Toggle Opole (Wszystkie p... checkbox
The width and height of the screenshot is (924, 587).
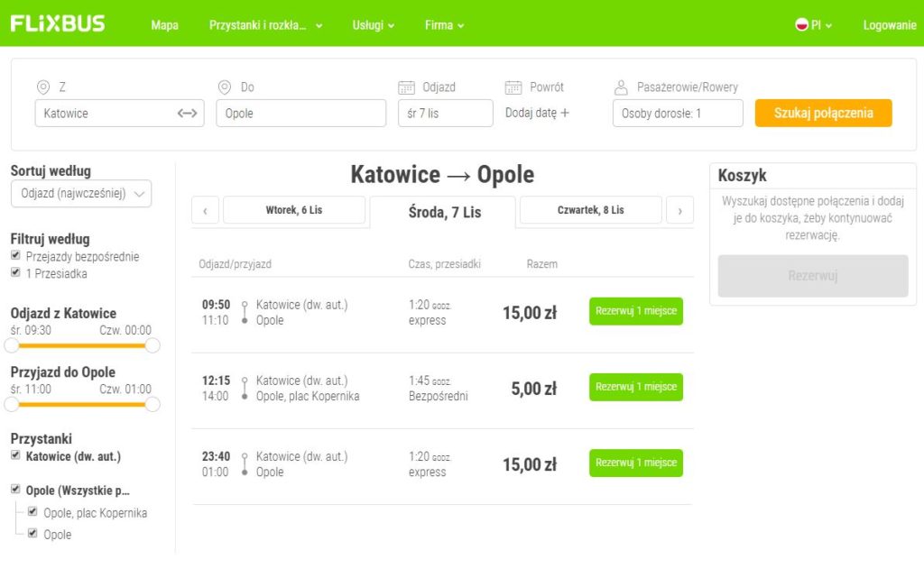tap(16, 490)
